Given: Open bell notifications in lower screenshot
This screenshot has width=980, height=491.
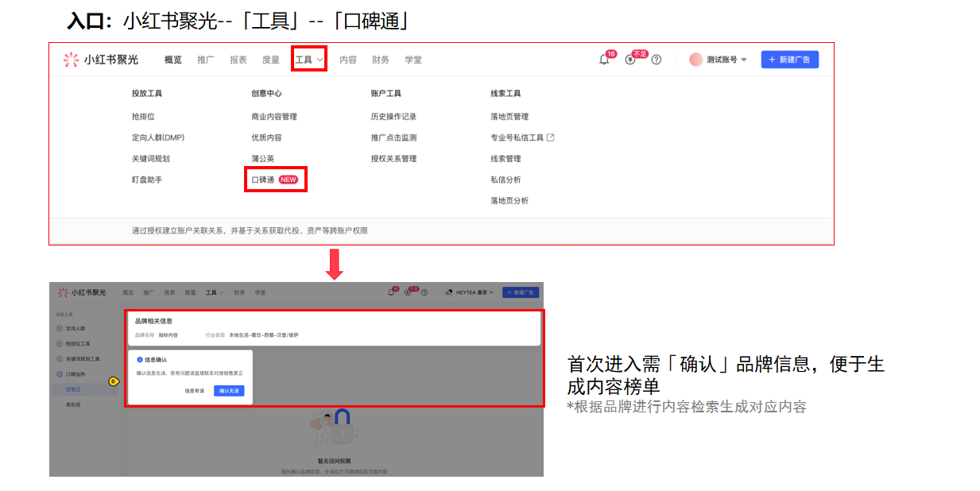Looking at the screenshot, I should pos(391,292).
